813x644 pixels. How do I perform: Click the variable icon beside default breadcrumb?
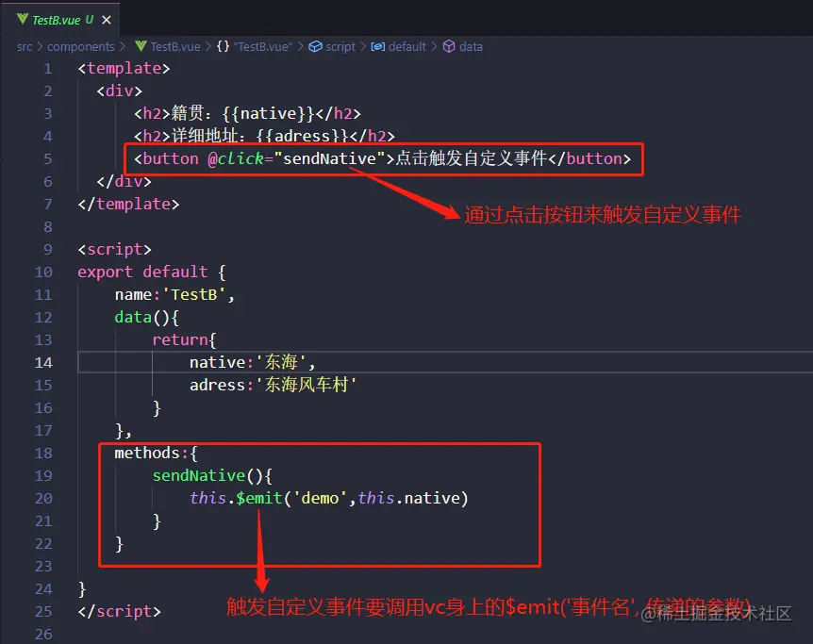(378, 46)
